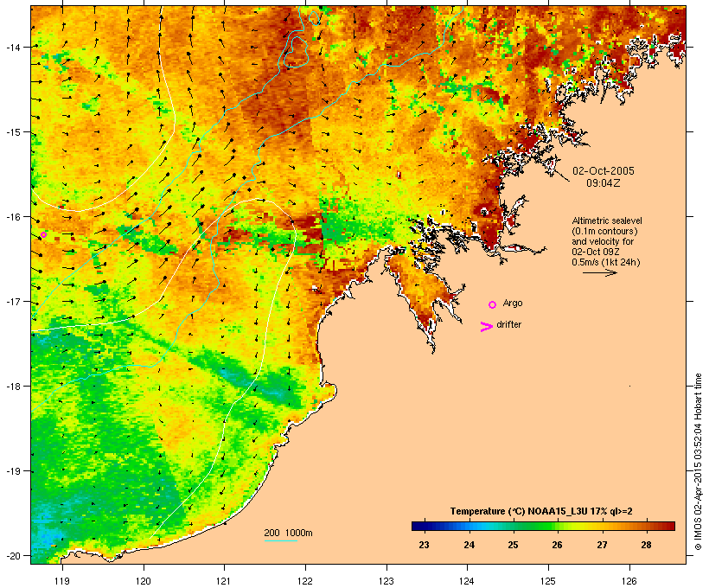Viewport: 709px width, 588px height.
Task: Click the latitude label -17
Action: [x=13, y=301]
